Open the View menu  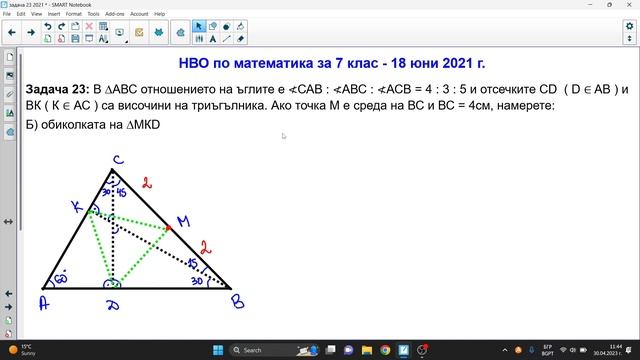coord(36,14)
